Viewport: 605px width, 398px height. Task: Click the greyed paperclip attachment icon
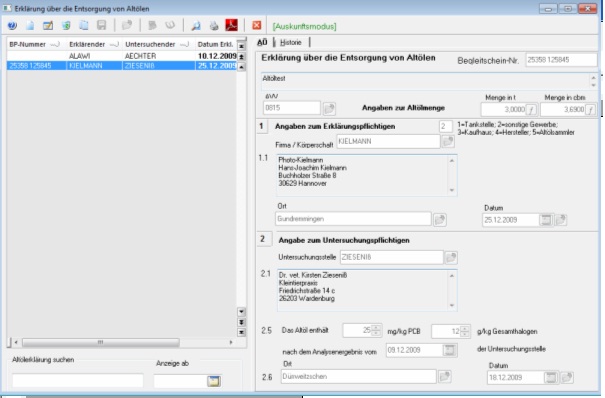tap(170, 26)
